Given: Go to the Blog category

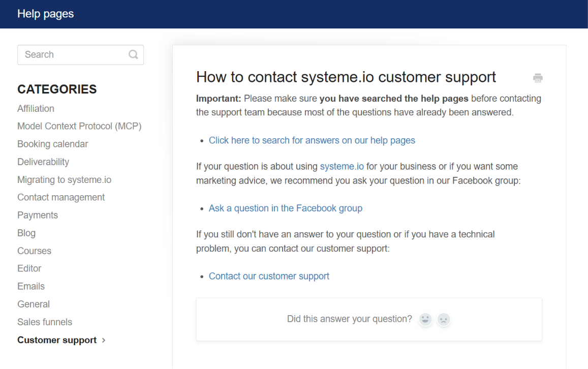Looking at the screenshot, I should pyautogui.click(x=26, y=233).
